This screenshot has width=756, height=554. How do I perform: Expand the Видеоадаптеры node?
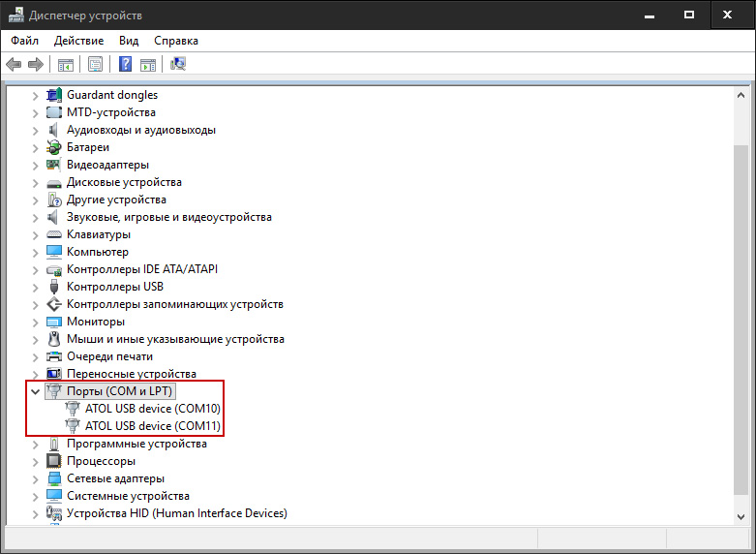coord(35,165)
